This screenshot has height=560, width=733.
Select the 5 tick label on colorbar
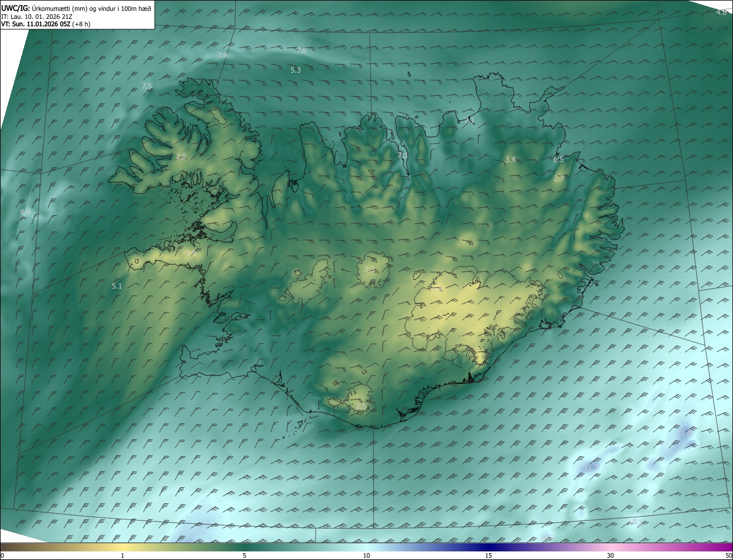[x=245, y=555]
